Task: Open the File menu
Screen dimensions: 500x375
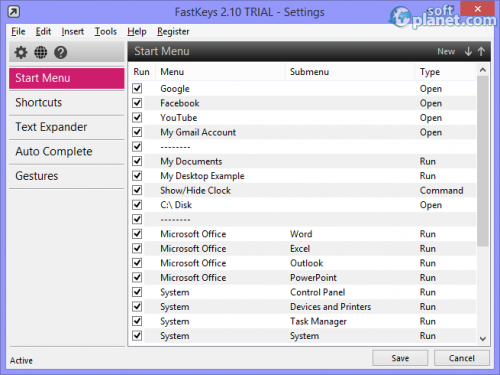Action: tap(18, 31)
